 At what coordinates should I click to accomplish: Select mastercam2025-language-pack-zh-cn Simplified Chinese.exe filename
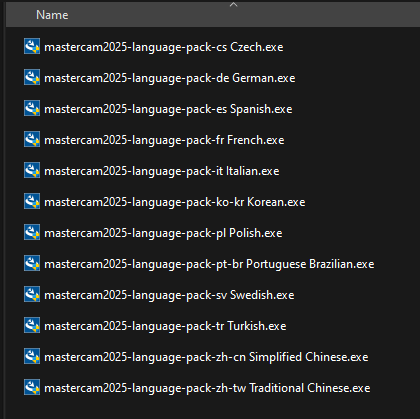206,357
